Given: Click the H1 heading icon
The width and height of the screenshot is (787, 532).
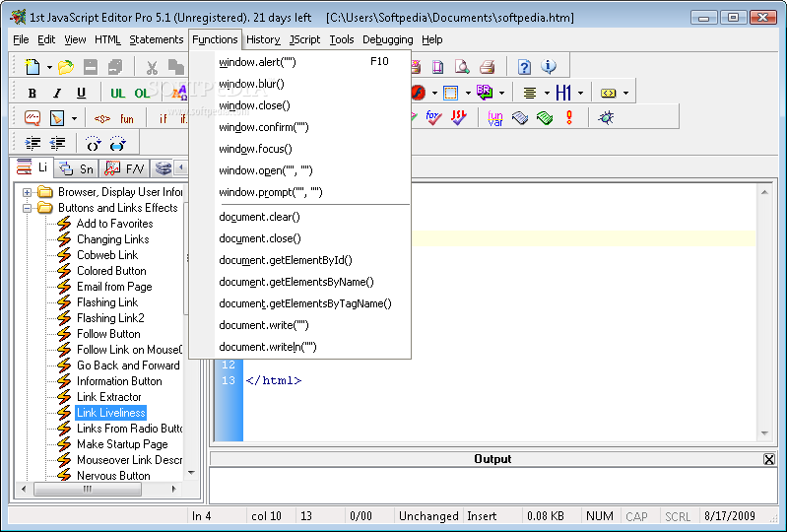Looking at the screenshot, I should [x=563, y=93].
